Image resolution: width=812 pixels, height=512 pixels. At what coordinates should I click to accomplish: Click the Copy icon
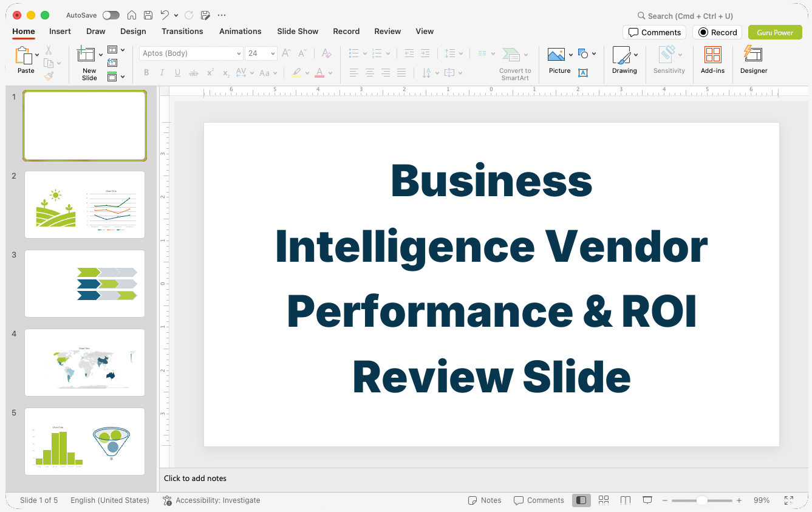49,63
